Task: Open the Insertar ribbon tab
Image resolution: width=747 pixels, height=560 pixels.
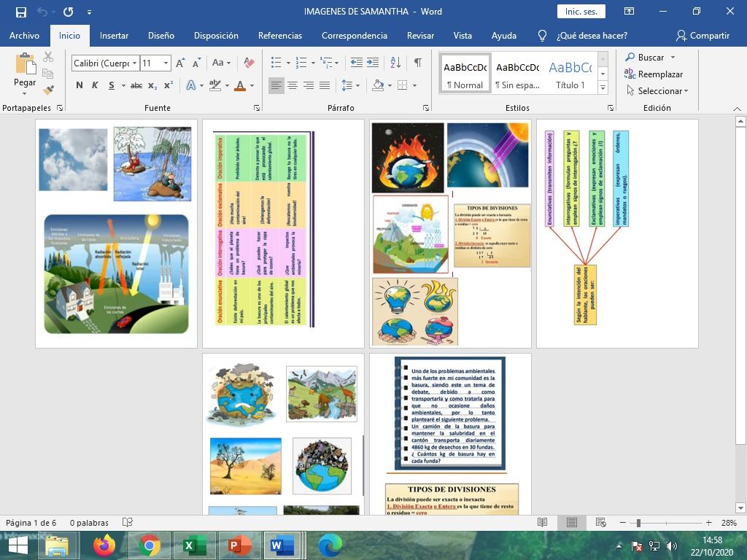Action: pos(114,35)
